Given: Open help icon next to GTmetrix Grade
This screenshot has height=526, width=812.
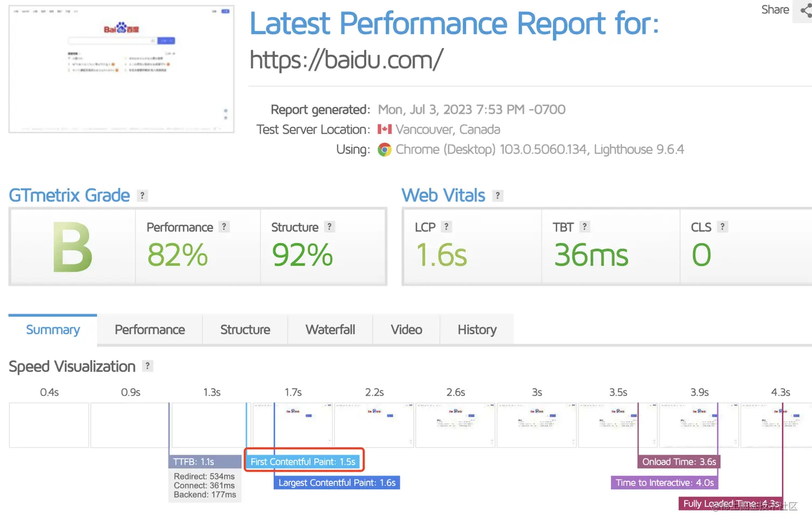Looking at the screenshot, I should [x=142, y=196].
